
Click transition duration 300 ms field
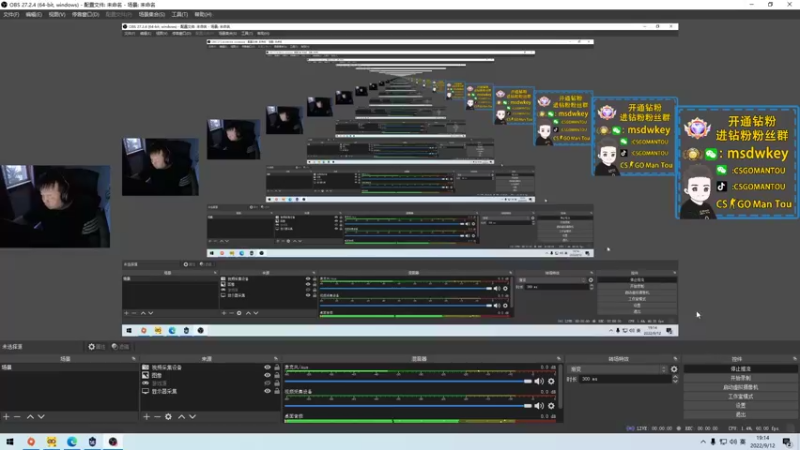625,379
